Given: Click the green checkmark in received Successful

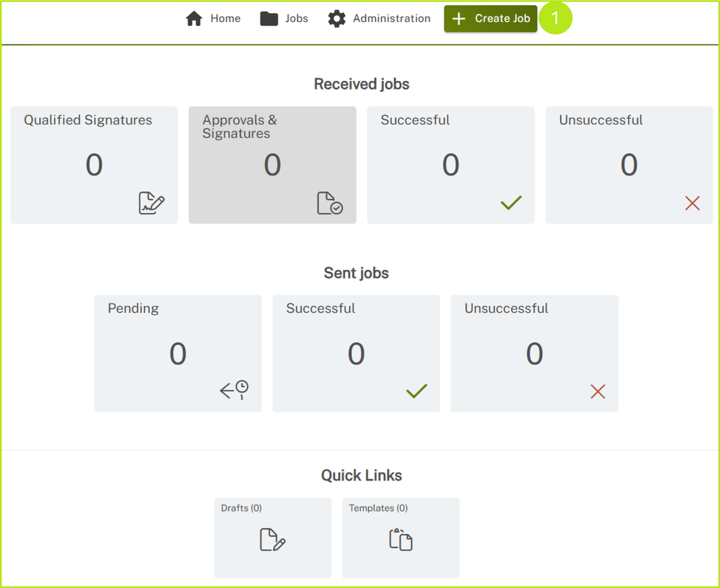Looking at the screenshot, I should pos(511,203).
